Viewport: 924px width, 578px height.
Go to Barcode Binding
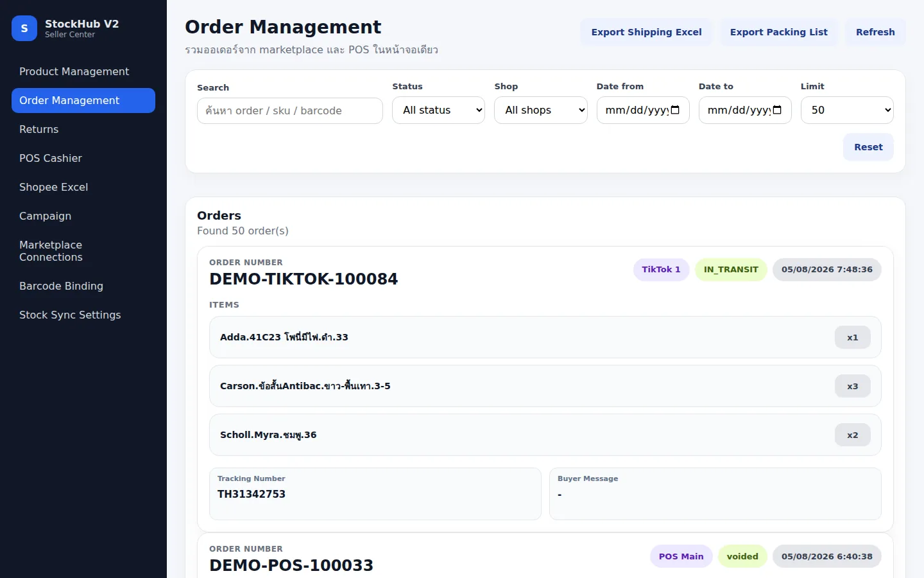point(83,286)
